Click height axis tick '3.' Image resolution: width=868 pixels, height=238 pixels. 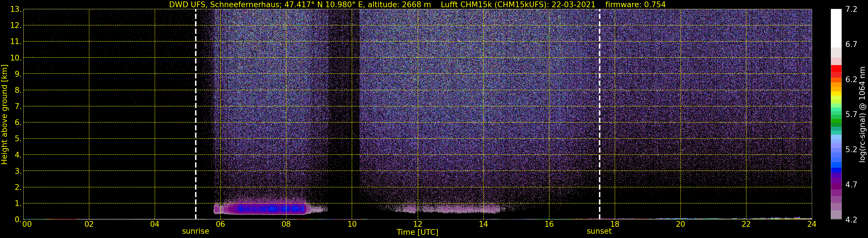(18, 171)
